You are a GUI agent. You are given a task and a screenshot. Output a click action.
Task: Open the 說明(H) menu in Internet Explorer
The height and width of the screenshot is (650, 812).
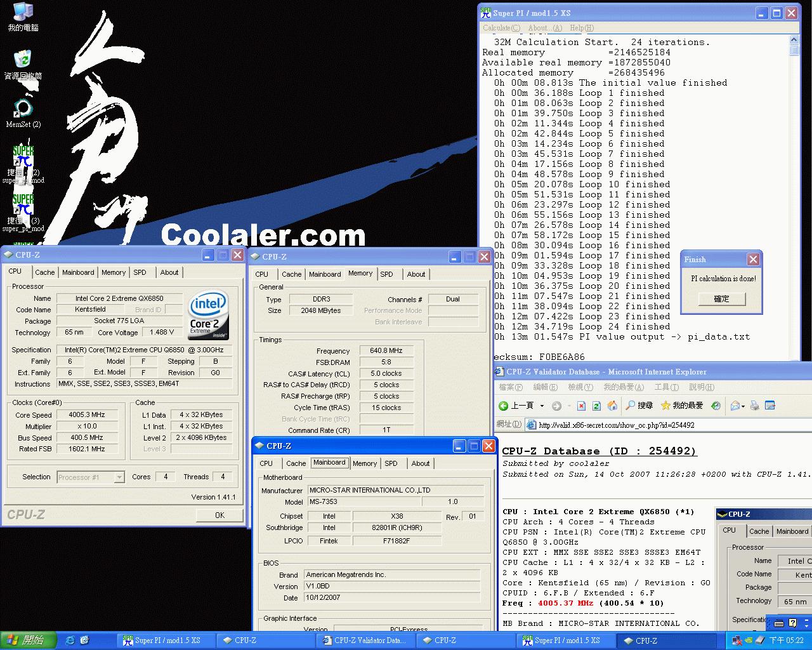pyautogui.click(x=702, y=387)
